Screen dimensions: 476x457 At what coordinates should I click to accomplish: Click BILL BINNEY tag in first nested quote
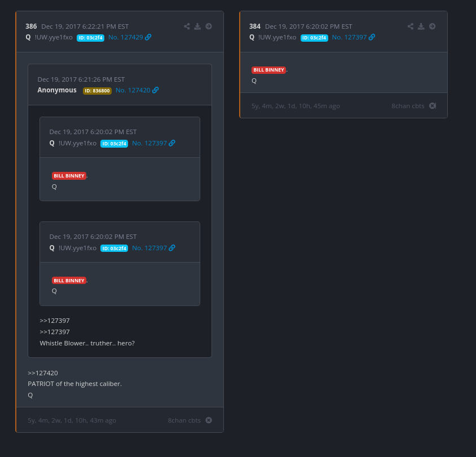click(x=69, y=176)
